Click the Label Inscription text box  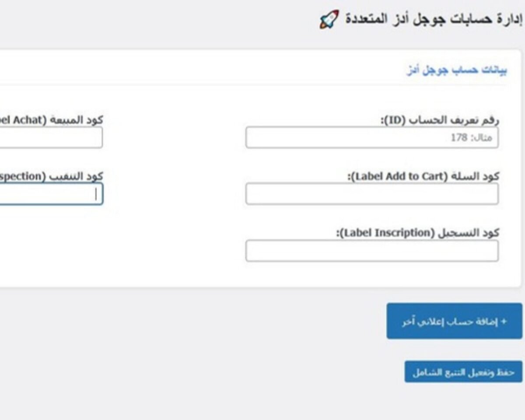pos(372,251)
